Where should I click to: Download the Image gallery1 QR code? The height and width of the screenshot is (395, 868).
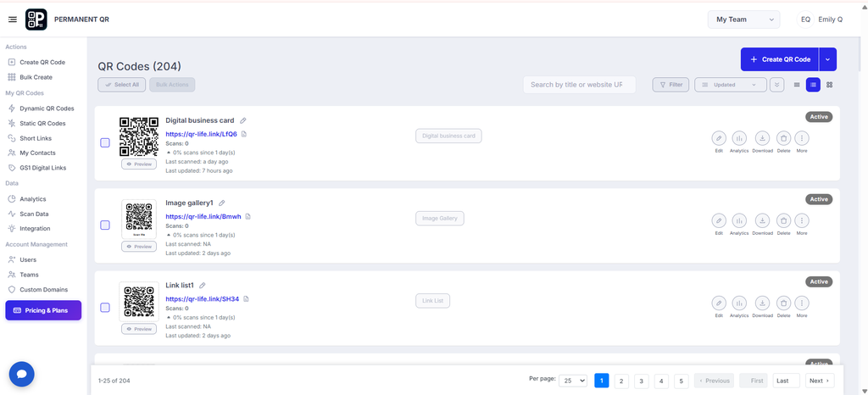(762, 220)
